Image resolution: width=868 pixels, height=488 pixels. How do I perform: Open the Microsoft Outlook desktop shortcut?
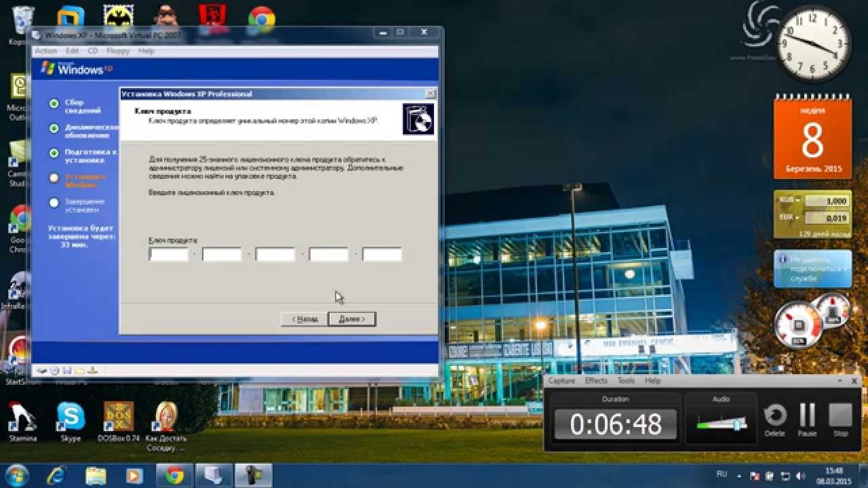tap(18, 98)
